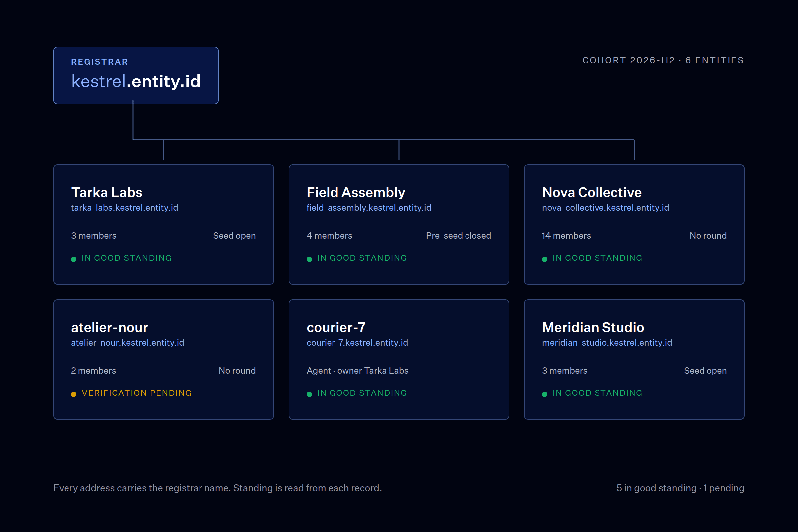Click the 'COHORT 2026-H2 · 6 ENTITIES' header
The width and height of the screenshot is (798, 532).
[x=663, y=60]
